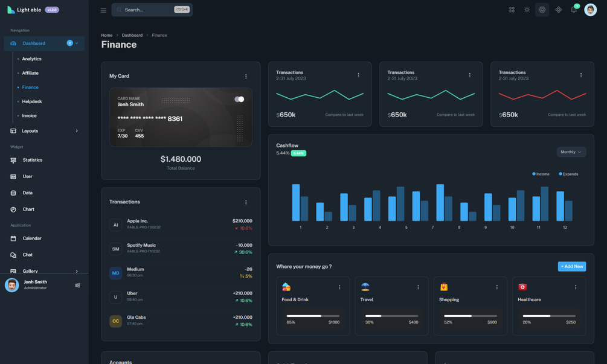Click the credit card ending 8361
Viewport: 607px width, 364px height.
click(181, 117)
